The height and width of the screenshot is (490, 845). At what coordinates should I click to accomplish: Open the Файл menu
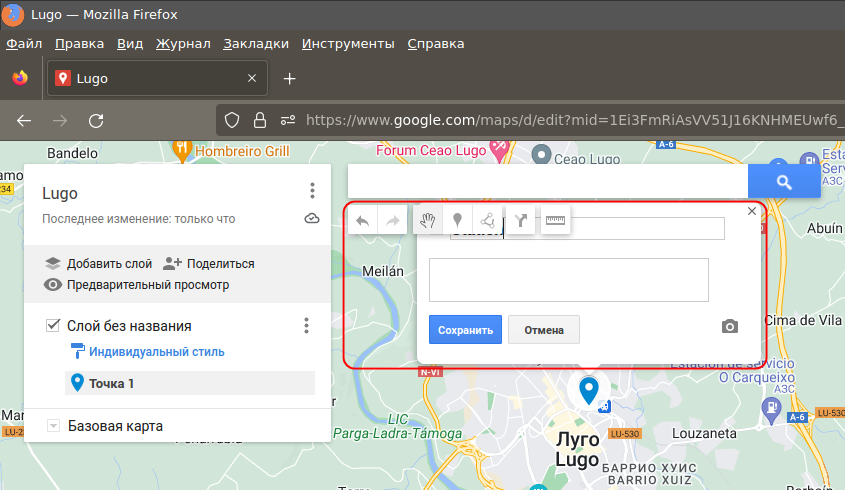point(24,44)
